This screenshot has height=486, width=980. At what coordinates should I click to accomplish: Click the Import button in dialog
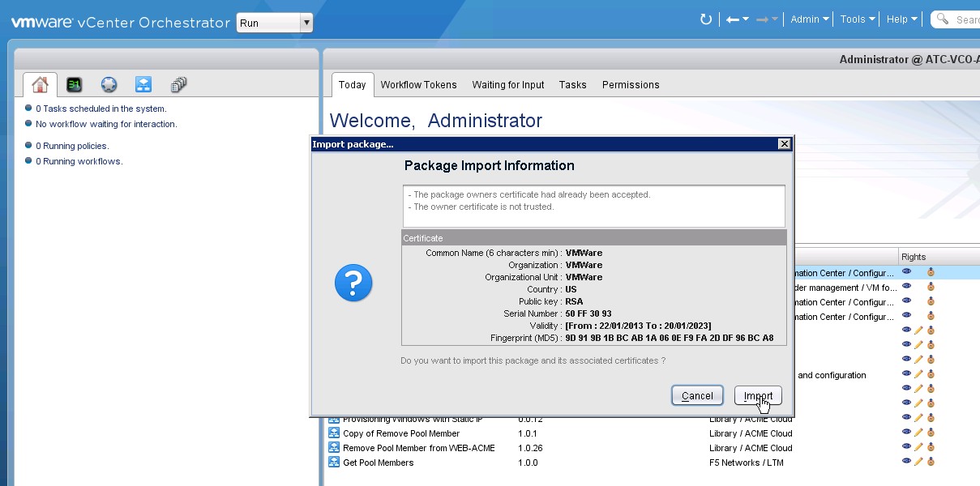pos(758,396)
